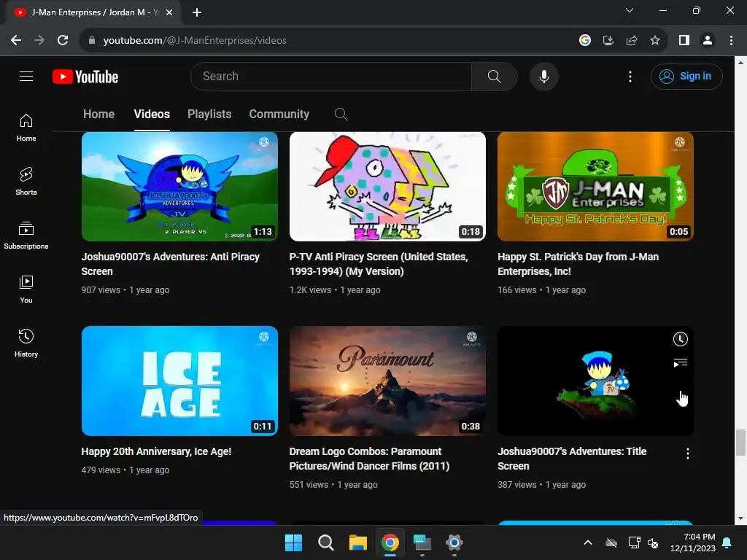Viewport: 747px width, 560px height.
Task: Open the YouTube hamburger guide menu
Action: point(26,76)
